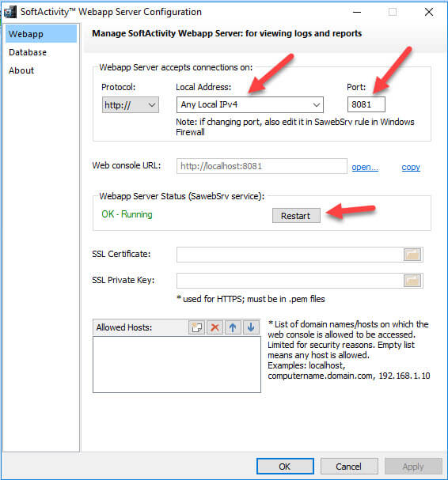Move allowed host down with arrow icon

click(251, 327)
